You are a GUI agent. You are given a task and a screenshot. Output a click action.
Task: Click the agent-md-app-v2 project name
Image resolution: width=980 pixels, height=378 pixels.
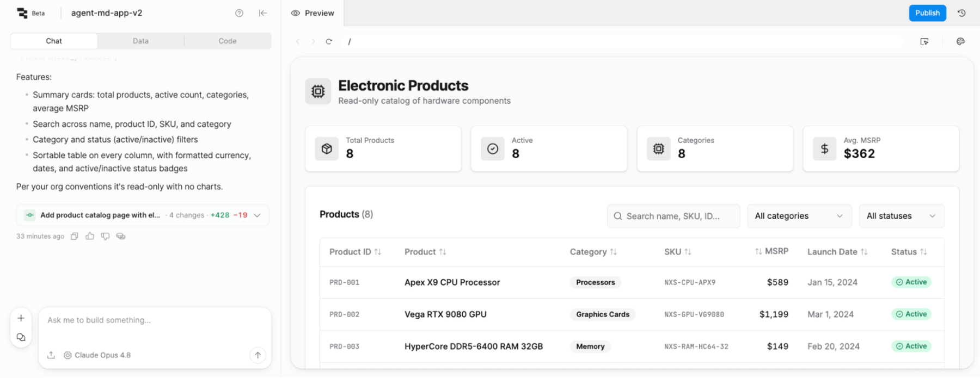click(x=107, y=13)
